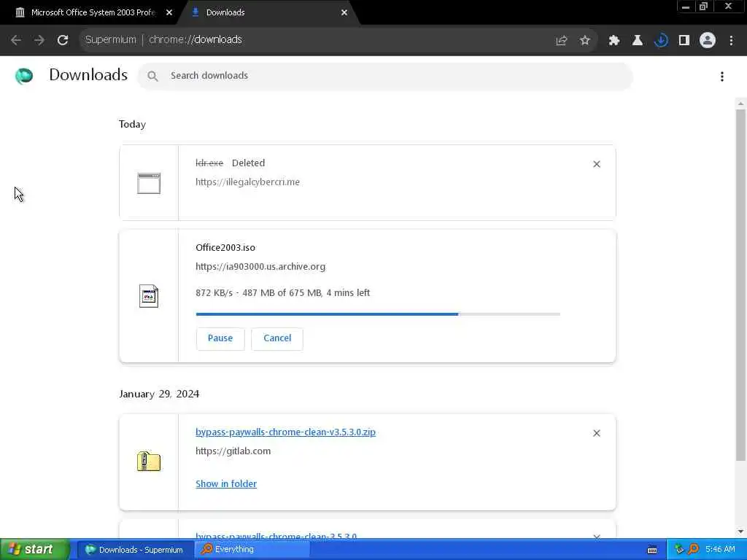The image size is (747, 560).
Task: Toggle the side panel icon
Action: [x=684, y=41]
